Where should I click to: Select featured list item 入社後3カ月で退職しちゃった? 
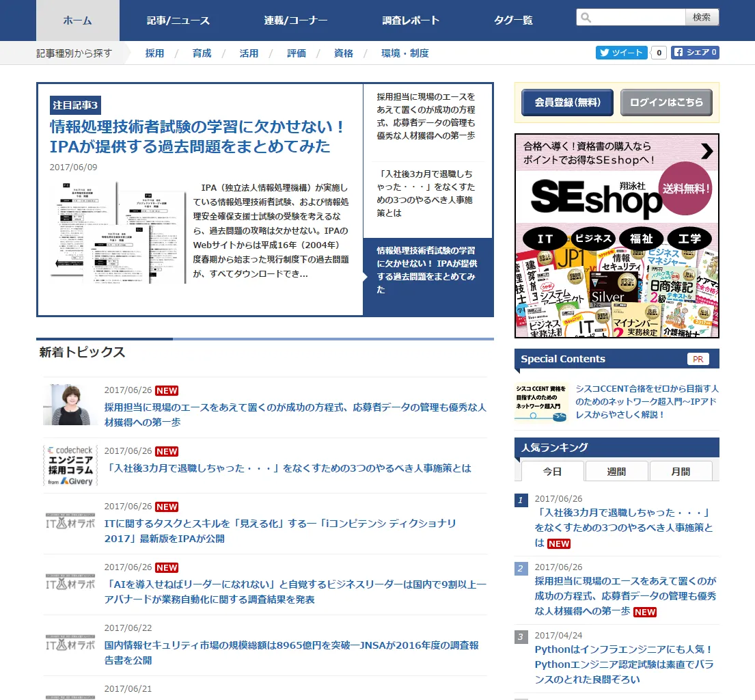coord(426,193)
